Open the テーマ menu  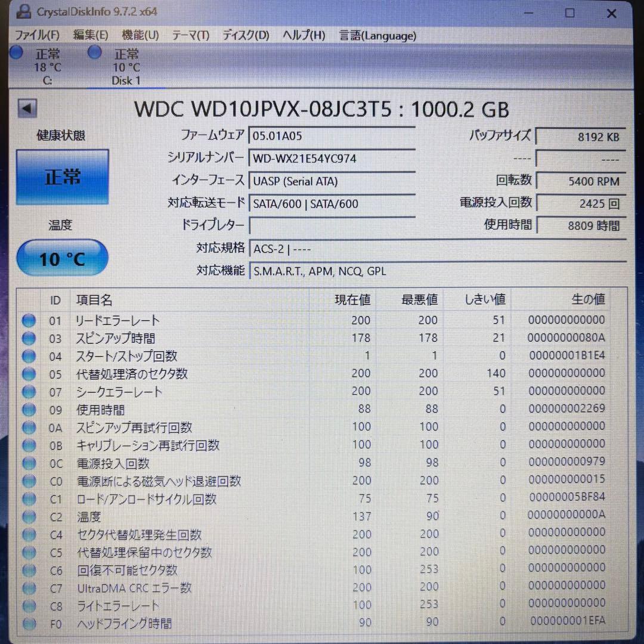click(190, 36)
